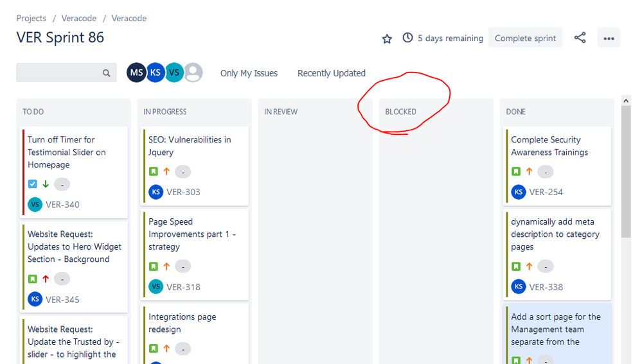The image size is (642, 364).
Task: Open issue link VER-345
Action: click(62, 299)
